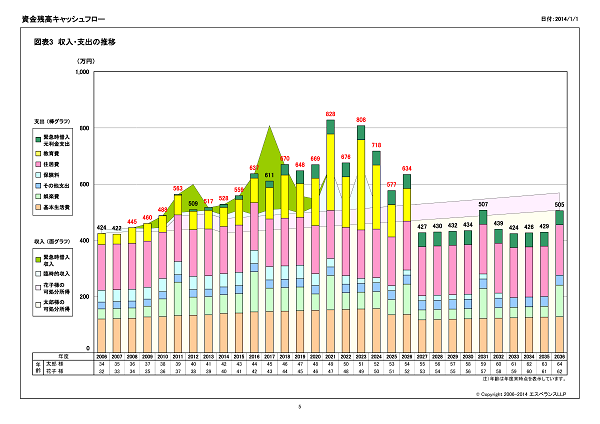The height and width of the screenshot is (424, 600).
Task: Click the 花子様 row header
Action: coord(55,371)
